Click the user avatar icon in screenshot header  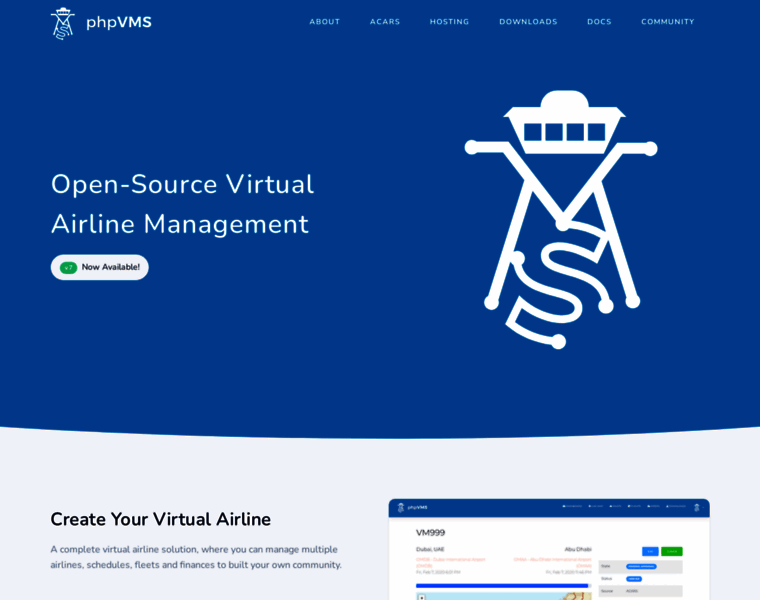click(x=697, y=507)
